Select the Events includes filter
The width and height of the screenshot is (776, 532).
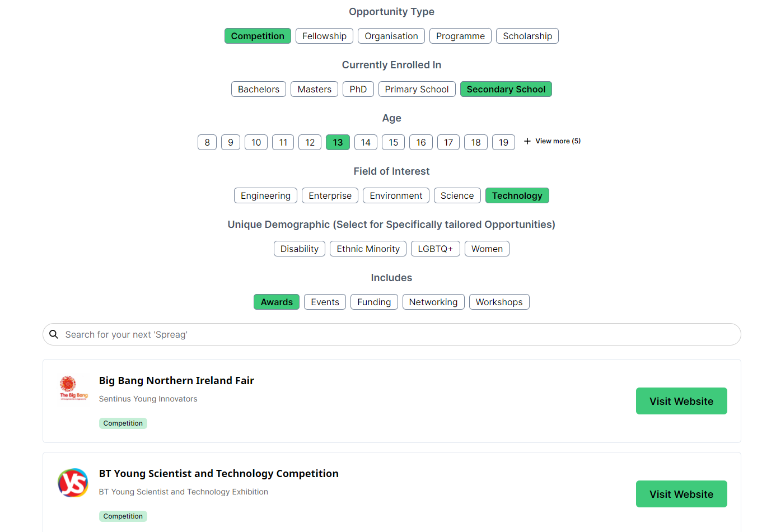click(x=325, y=302)
